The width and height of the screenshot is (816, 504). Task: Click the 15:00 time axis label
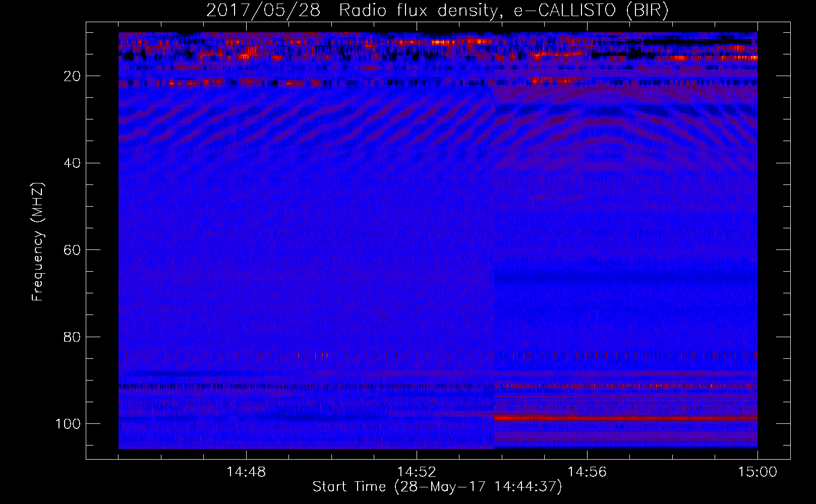(x=757, y=472)
